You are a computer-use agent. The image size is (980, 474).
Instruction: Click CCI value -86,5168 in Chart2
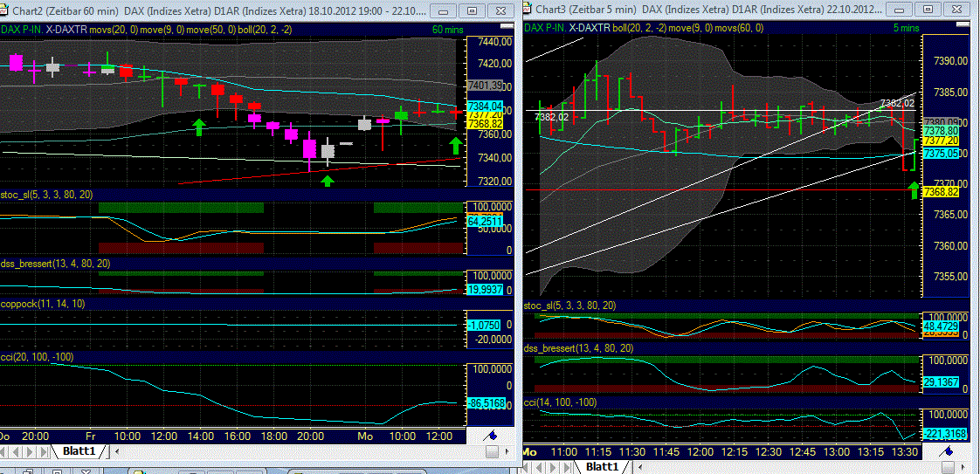tap(485, 404)
